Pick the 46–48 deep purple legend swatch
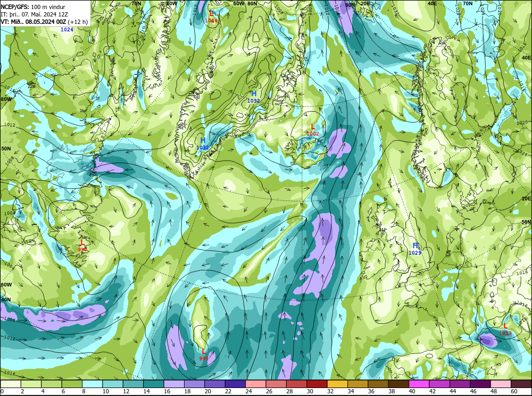This screenshot has height=396, width=532. tap(480, 384)
